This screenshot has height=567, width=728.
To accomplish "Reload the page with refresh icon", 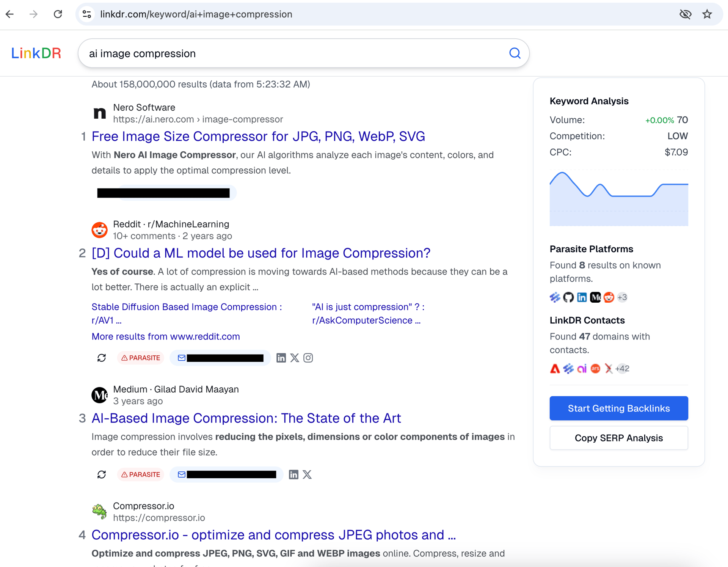I will [x=58, y=14].
